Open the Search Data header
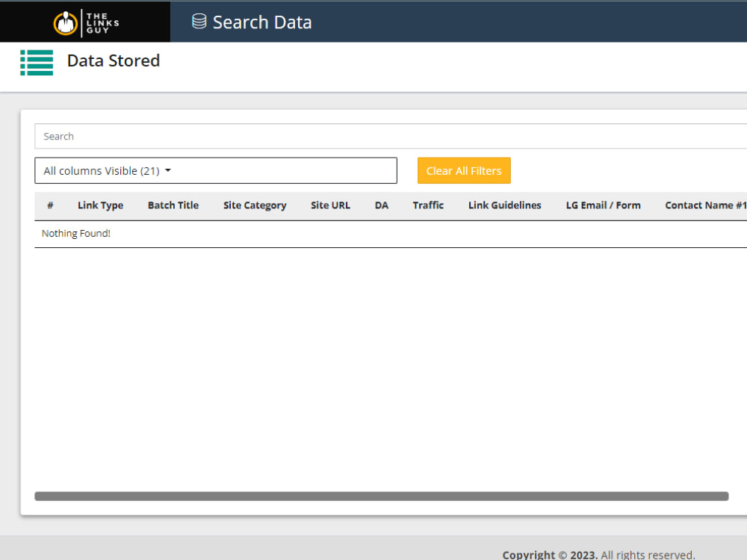This screenshot has height=560, width=747. coord(261,22)
